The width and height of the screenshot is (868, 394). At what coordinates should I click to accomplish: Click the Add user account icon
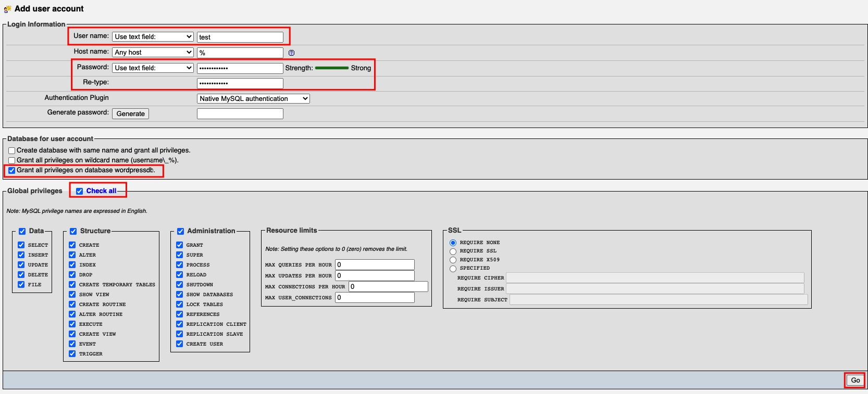pos(7,9)
